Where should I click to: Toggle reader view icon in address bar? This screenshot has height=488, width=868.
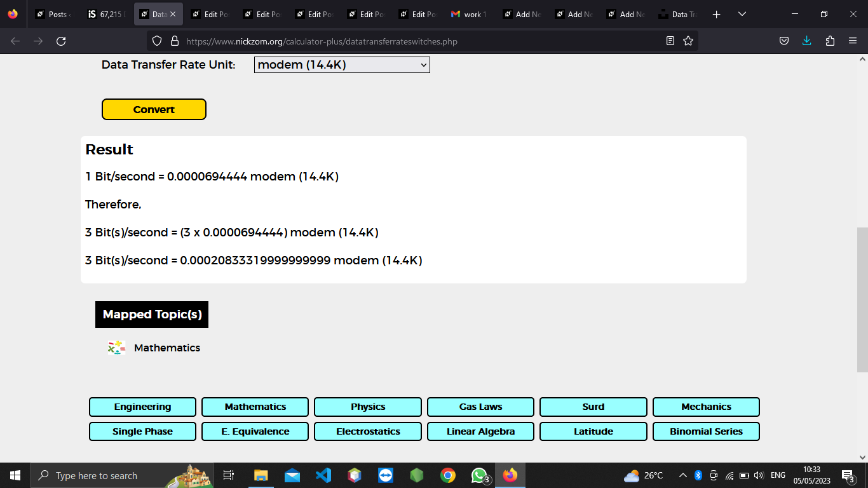click(670, 41)
